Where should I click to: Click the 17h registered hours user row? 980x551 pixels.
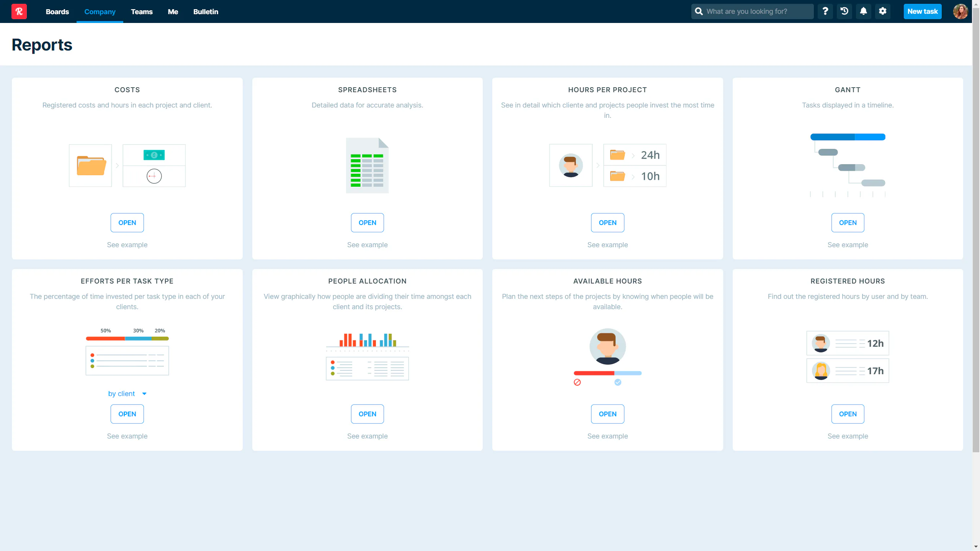(848, 371)
